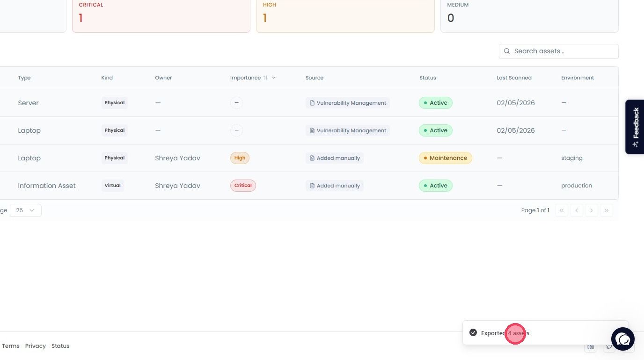Click the Type column header

24,78
